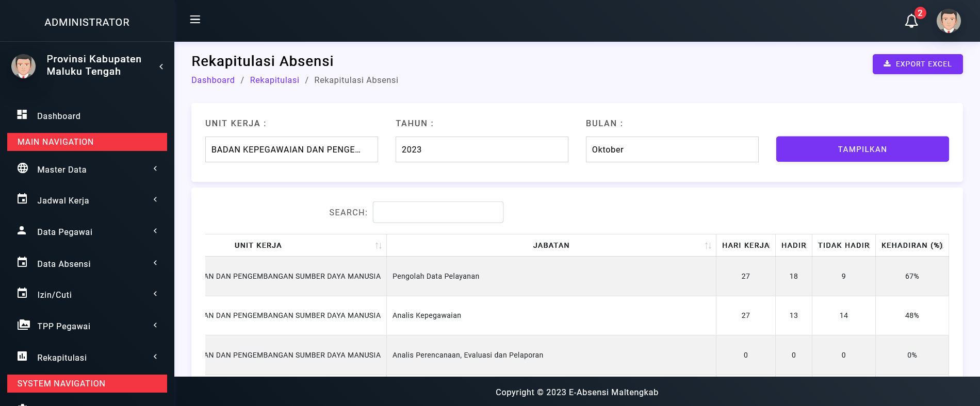Expand the Data Absensi submenu chevron
Image resolution: width=980 pixels, height=406 pixels.
click(155, 263)
